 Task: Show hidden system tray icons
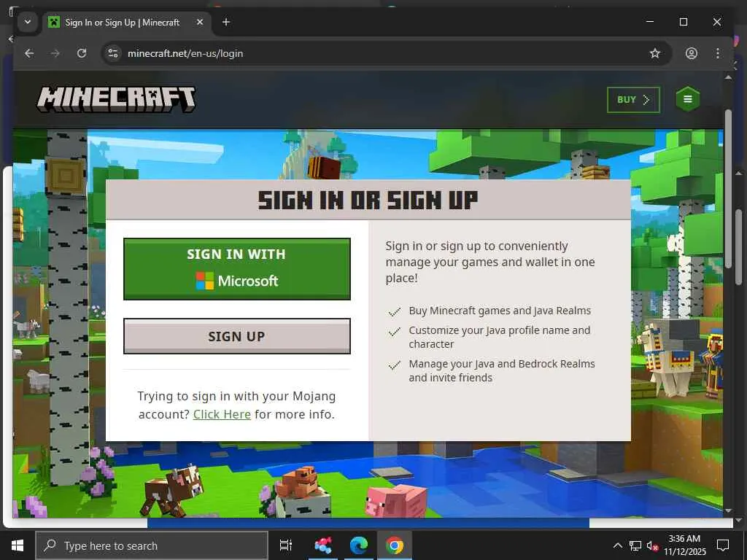[x=617, y=545]
